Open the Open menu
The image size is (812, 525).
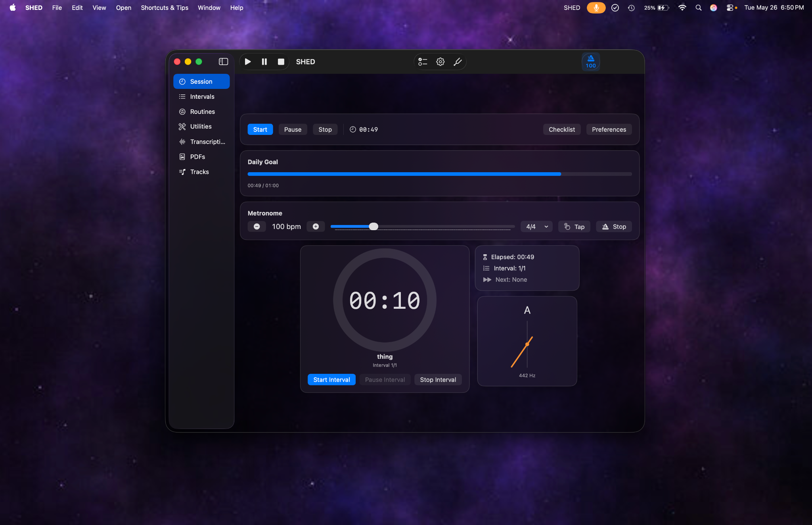pos(124,8)
